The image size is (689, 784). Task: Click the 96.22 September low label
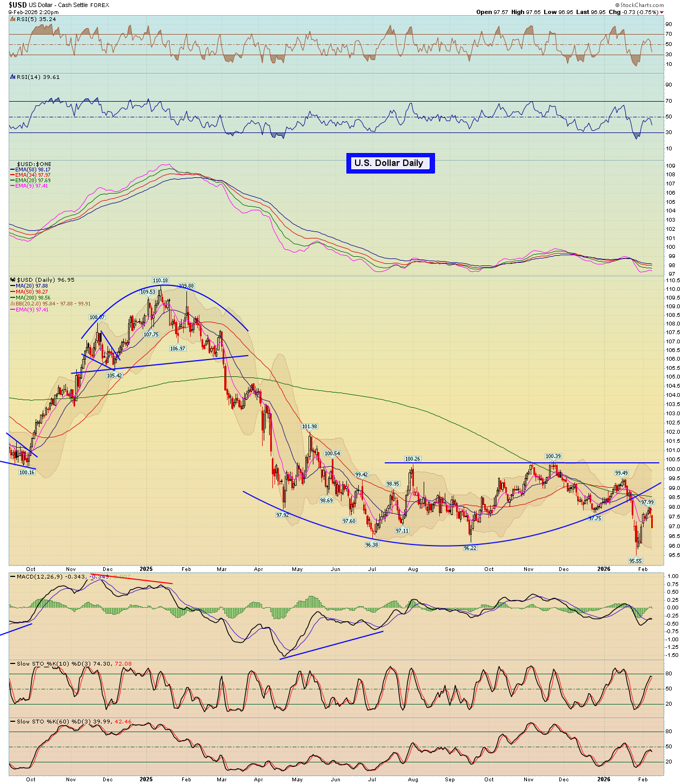point(470,548)
